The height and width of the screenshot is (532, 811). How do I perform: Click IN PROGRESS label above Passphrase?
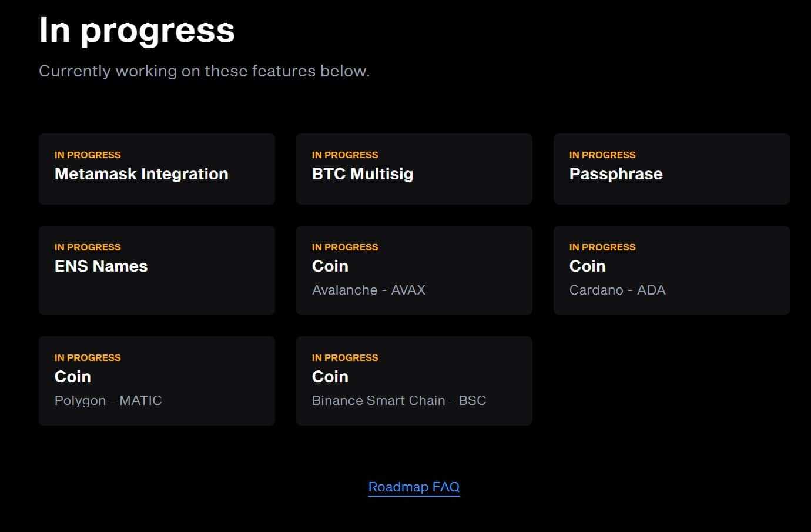pos(602,155)
